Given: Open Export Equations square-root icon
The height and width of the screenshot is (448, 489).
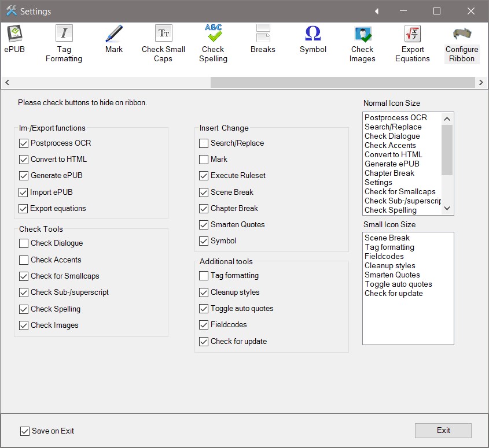Looking at the screenshot, I should pyautogui.click(x=412, y=34).
